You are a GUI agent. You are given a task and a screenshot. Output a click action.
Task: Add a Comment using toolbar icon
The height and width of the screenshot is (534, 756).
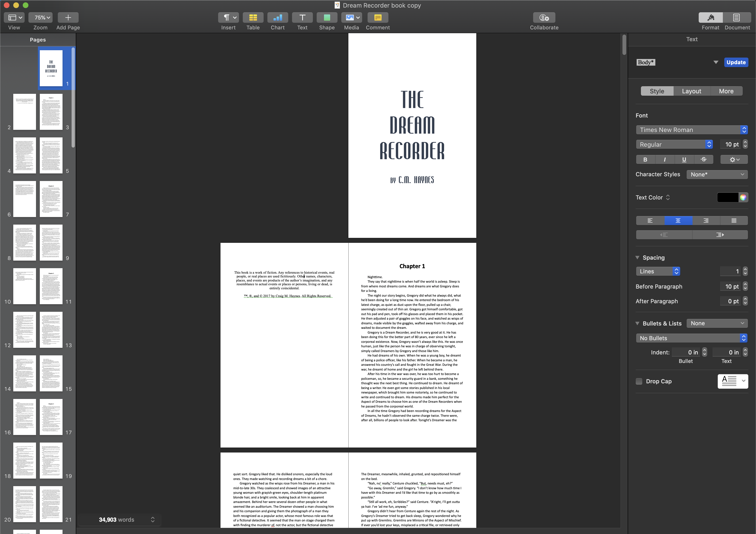click(x=378, y=18)
